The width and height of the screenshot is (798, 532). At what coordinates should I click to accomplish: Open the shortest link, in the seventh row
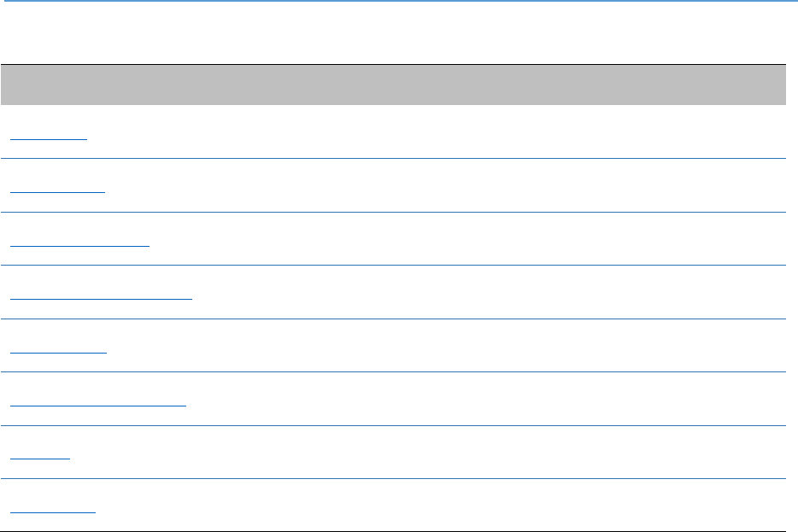tap(41, 455)
